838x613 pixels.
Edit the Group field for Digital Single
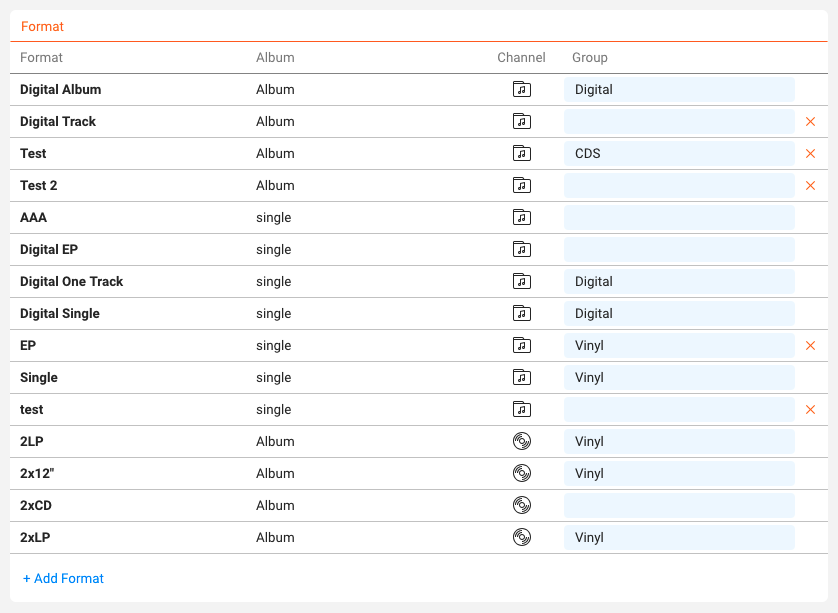pos(679,314)
